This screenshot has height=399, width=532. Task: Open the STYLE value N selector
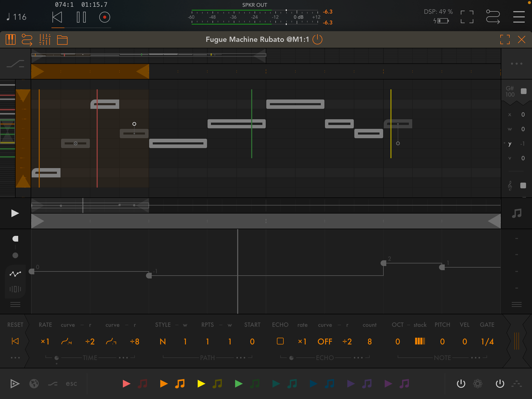163,341
